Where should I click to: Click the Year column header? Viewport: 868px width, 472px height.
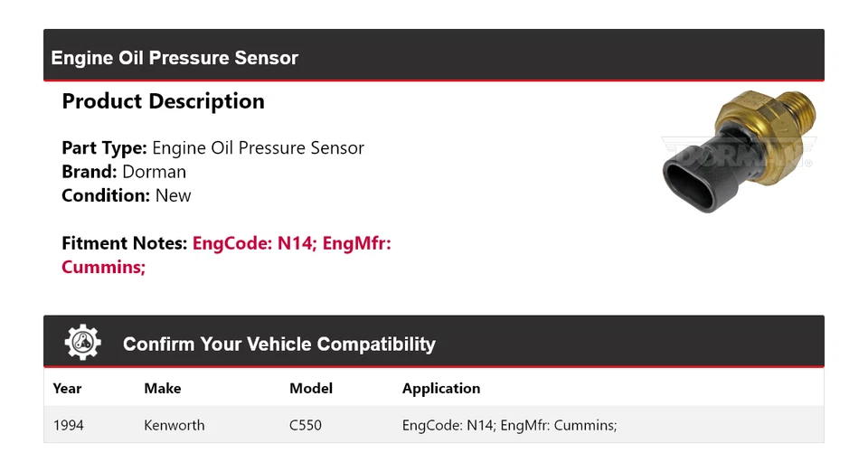67,389
